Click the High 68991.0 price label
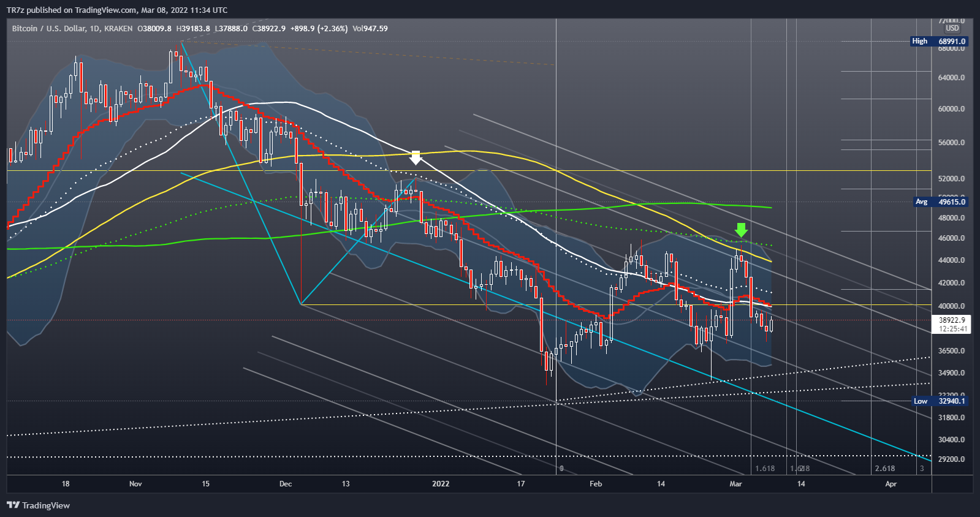This screenshot has height=517, width=980. pyautogui.click(x=939, y=41)
